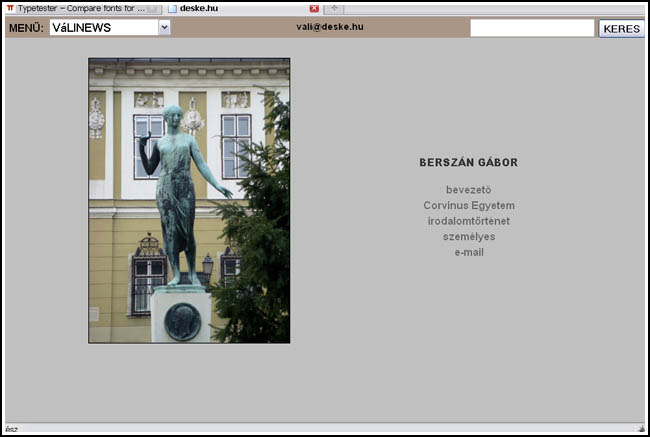Click the Typetester tab favicon

click(x=11, y=8)
